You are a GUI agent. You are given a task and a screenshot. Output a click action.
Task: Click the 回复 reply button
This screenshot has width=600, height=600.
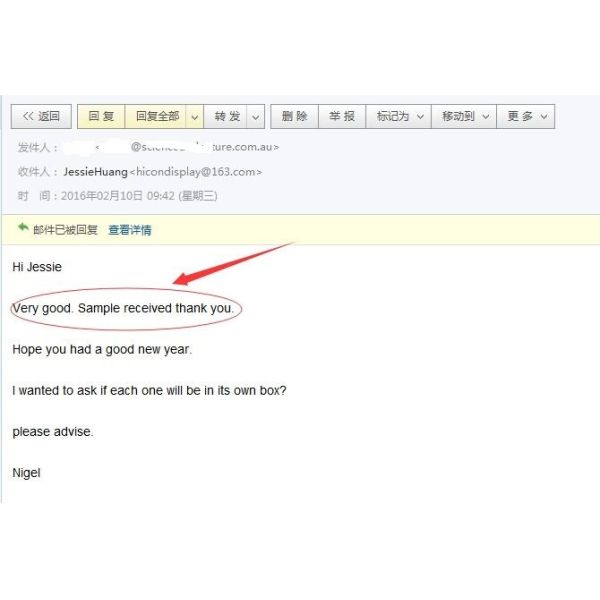(101, 116)
